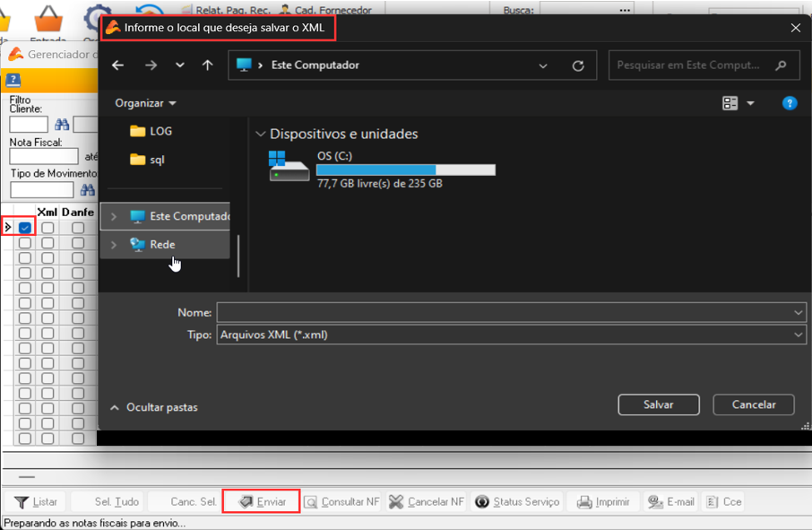Screen dimensions: 812x530
Task: Open the Organizar menu
Action: click(145, 103)
